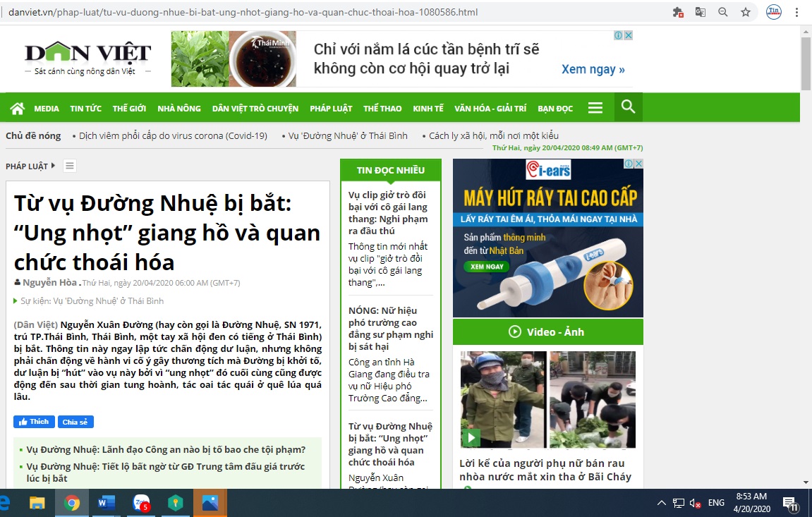Open Google Translate icon in address bar
The image size is (812, 517).
(x=700, y=12)
